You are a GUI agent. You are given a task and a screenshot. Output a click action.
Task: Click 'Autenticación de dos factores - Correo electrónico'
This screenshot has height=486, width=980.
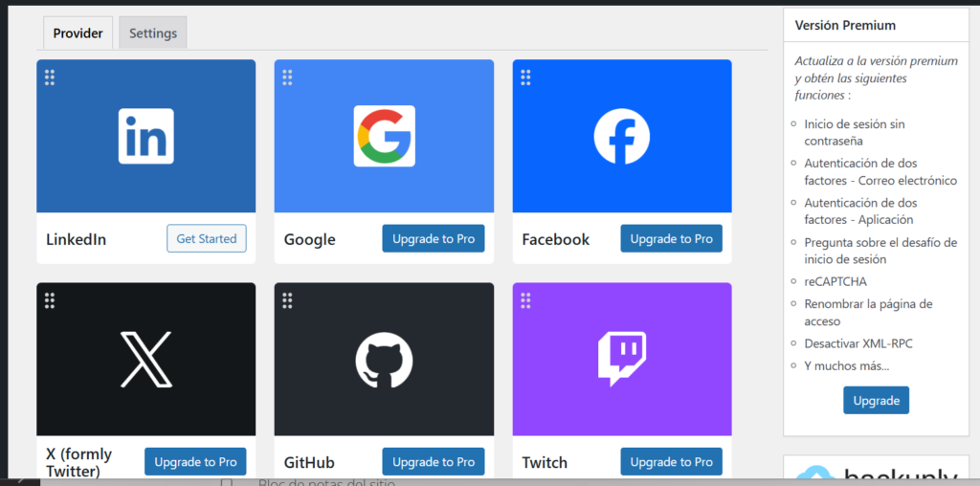(880, 172)
